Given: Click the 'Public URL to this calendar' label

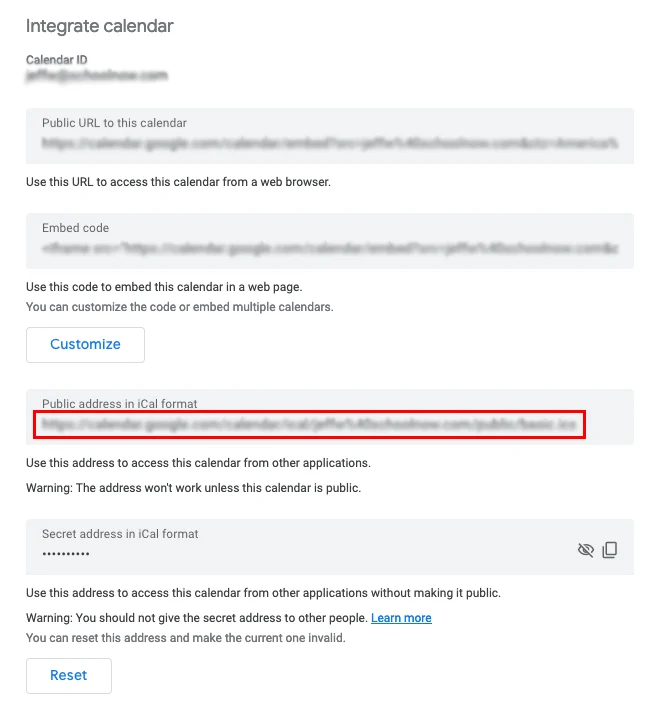Looking at the screenshot, I should (x=114, y=123).
